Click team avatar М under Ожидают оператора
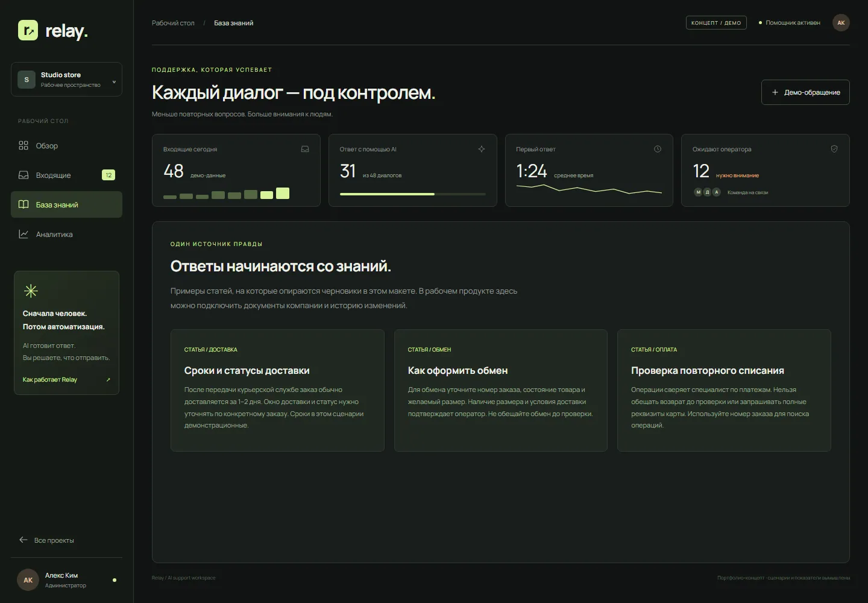This screenshot has width=868, height=603. 699,192
